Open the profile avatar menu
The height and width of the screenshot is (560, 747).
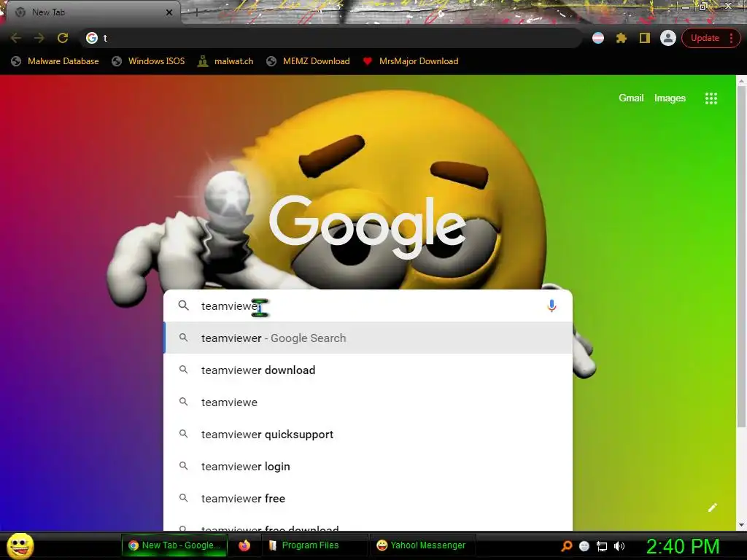click(668, 38)
